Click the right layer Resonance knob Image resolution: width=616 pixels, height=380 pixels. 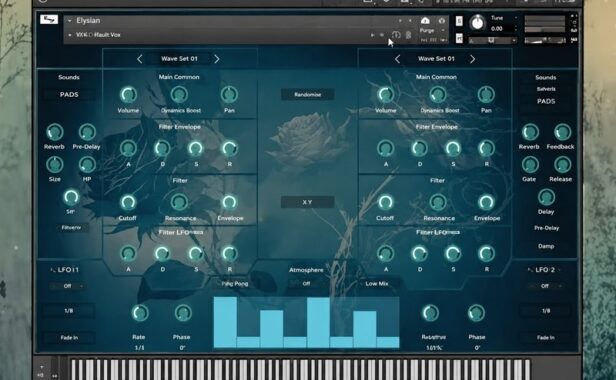[438, 202]
